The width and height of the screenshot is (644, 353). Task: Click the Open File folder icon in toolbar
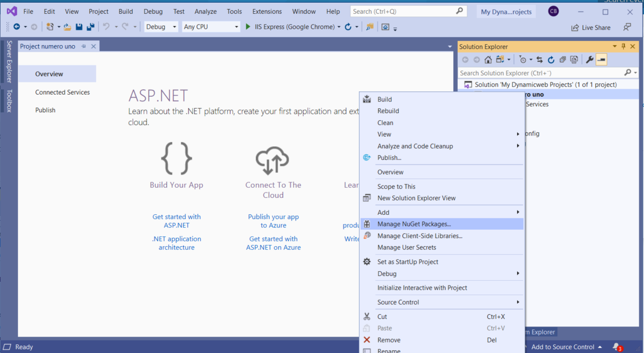67,27
